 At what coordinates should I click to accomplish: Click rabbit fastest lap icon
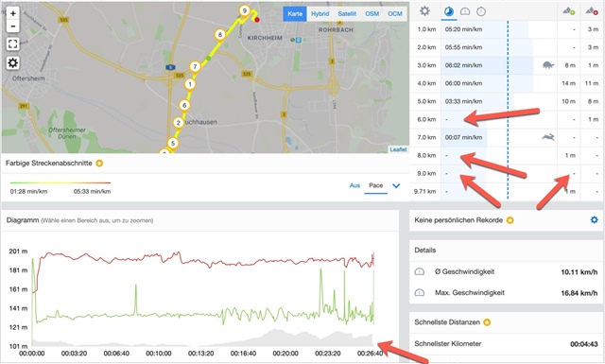pos(548,137)
